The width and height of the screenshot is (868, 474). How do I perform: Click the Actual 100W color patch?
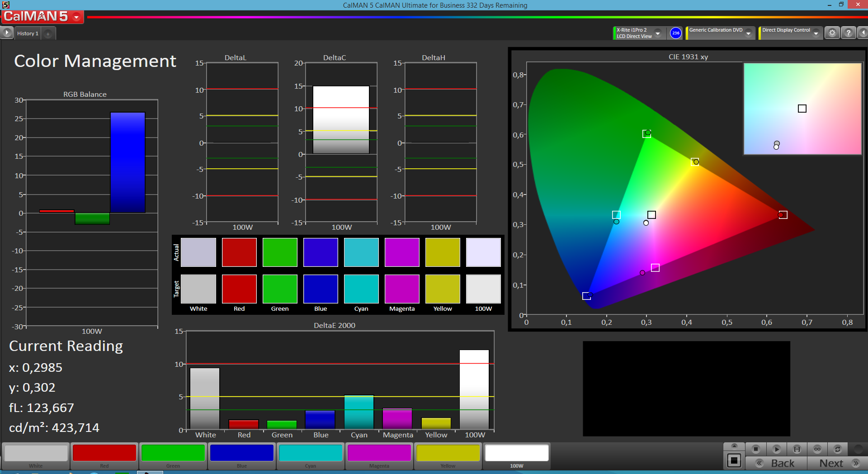coord(483,252)
